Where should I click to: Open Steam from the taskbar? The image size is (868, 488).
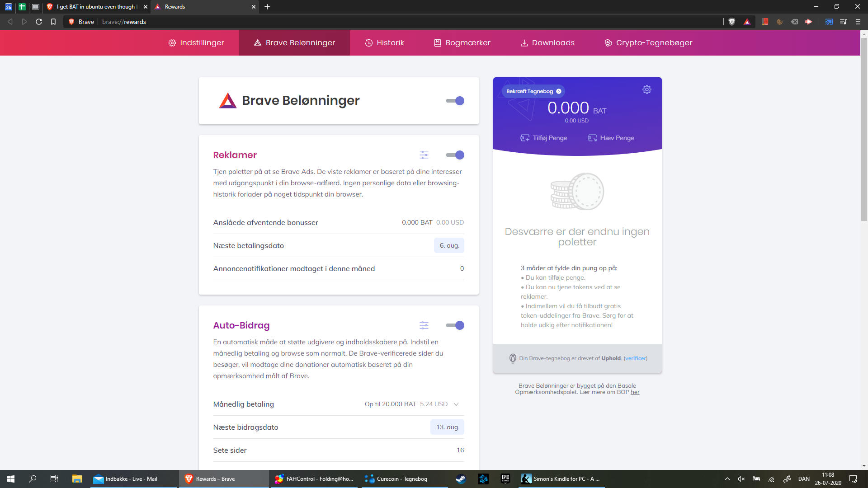coord(461,479)
